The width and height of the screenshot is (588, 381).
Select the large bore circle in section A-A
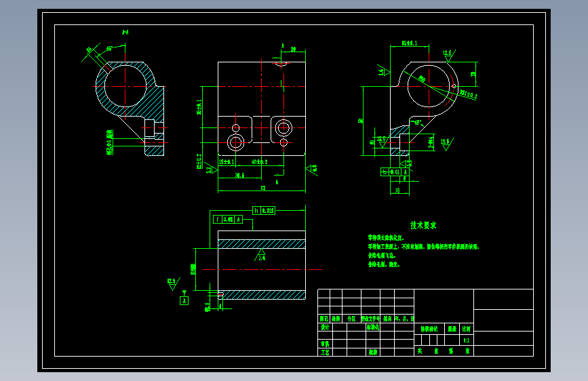point(125,86)
